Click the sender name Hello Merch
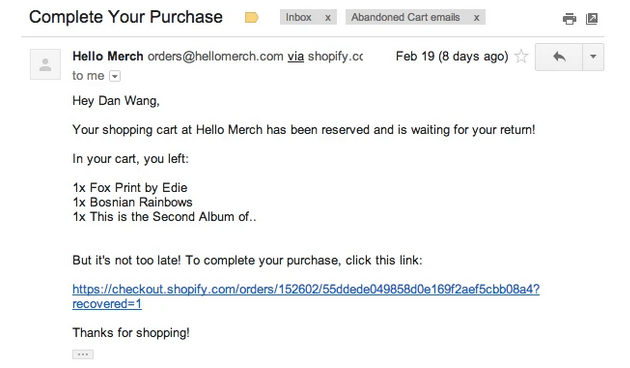The height and width of the screenshot is (368, 630). pos(108,56)
